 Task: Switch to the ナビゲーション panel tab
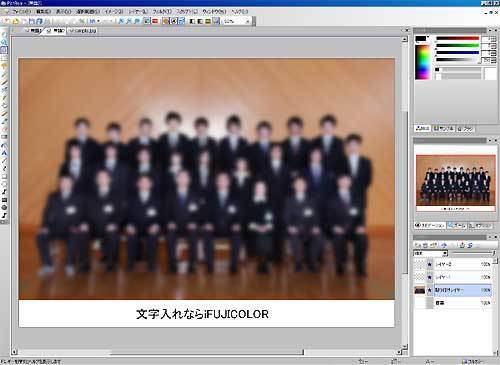point(430,226)
